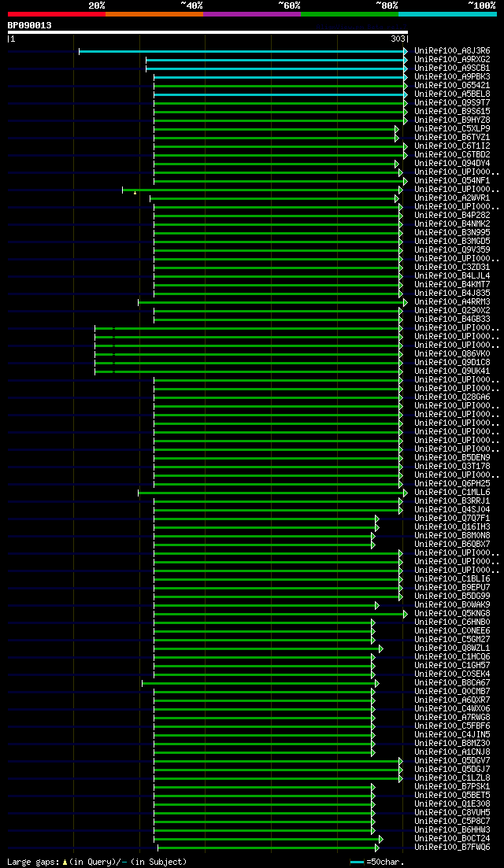Viewport: 504px width, 868px height.
Task: Open the UniRef100_Q54NF1 hit label
Action: (x=452, y=181)
